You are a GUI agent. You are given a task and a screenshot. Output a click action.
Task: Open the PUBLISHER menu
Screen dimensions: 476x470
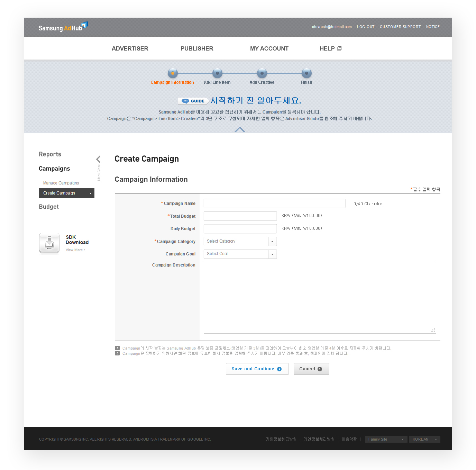pos(197,48)
